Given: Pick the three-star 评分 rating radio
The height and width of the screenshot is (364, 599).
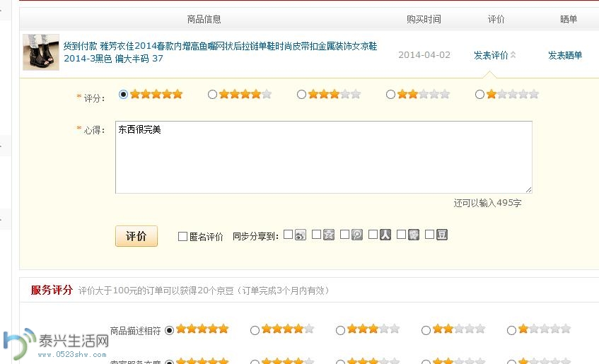Looking at the screenshot, I should pos(301,94).
